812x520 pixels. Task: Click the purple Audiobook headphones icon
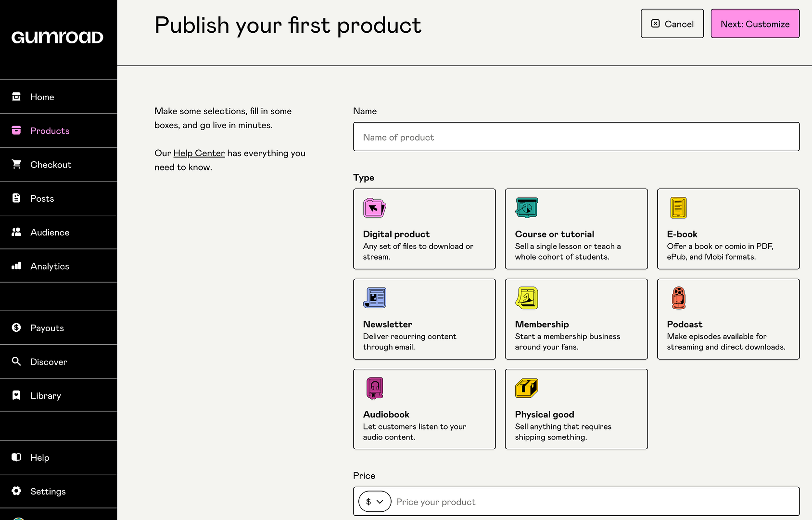(x=375, y=388)
